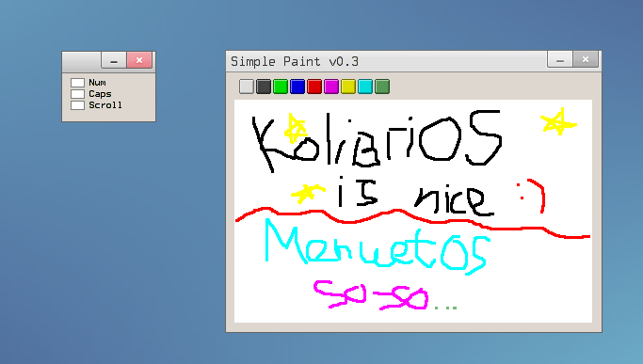The height and width of the screenshot is (364, 643).
Task: Pick the dull green color swatch
Action: (x=382, y=87)
